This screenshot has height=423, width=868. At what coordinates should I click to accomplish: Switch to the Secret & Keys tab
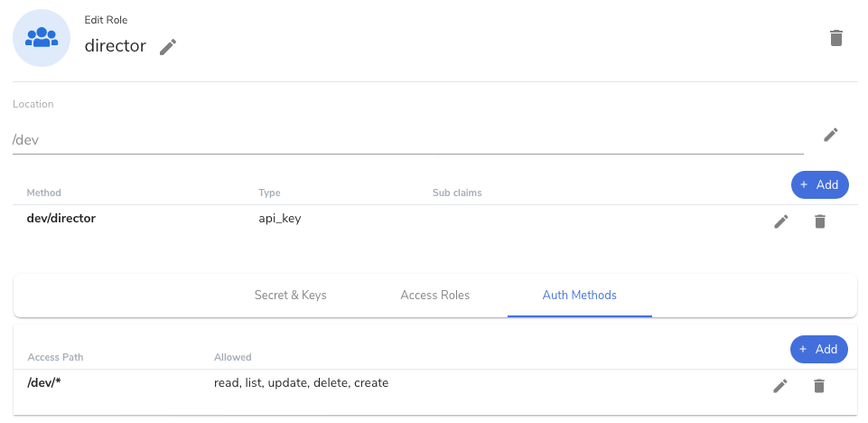coord(291,295)
